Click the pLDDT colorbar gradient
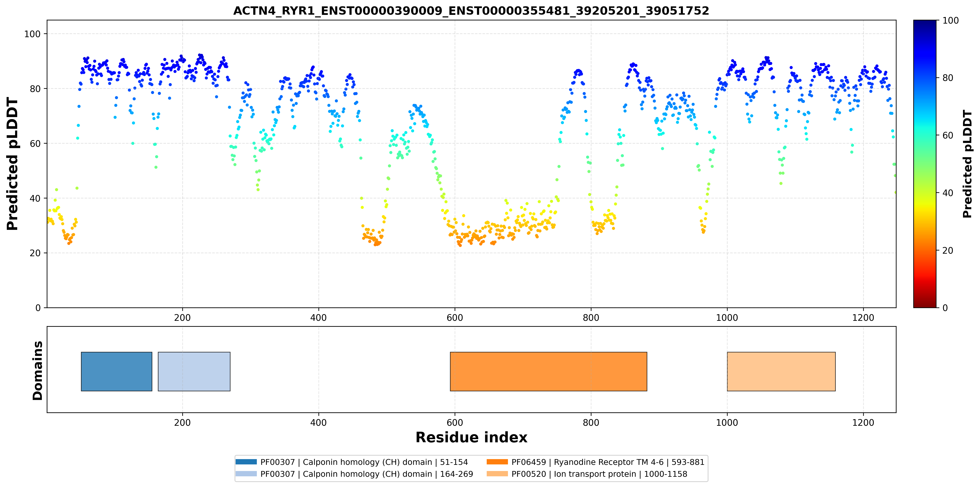Viewport: 980px width, 488px height. [925, 164]
